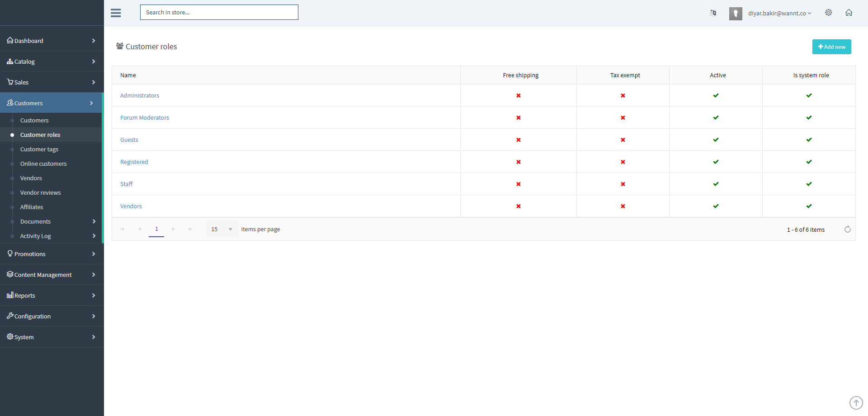Click the grid refresh icon
The width and height of the screenshot is (868, 416).
(x=847, y=229)
